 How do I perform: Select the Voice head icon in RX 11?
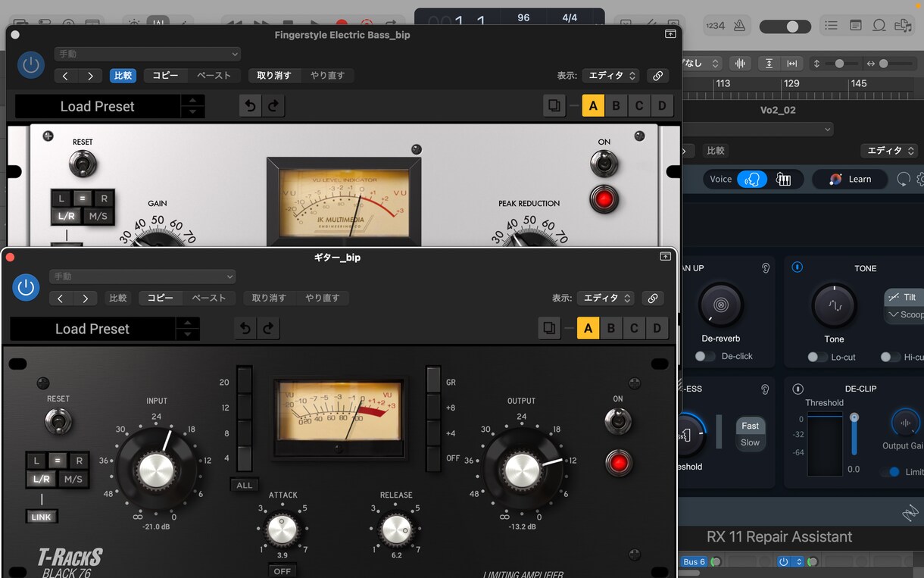pyautogui.click(x=752, y=180)
